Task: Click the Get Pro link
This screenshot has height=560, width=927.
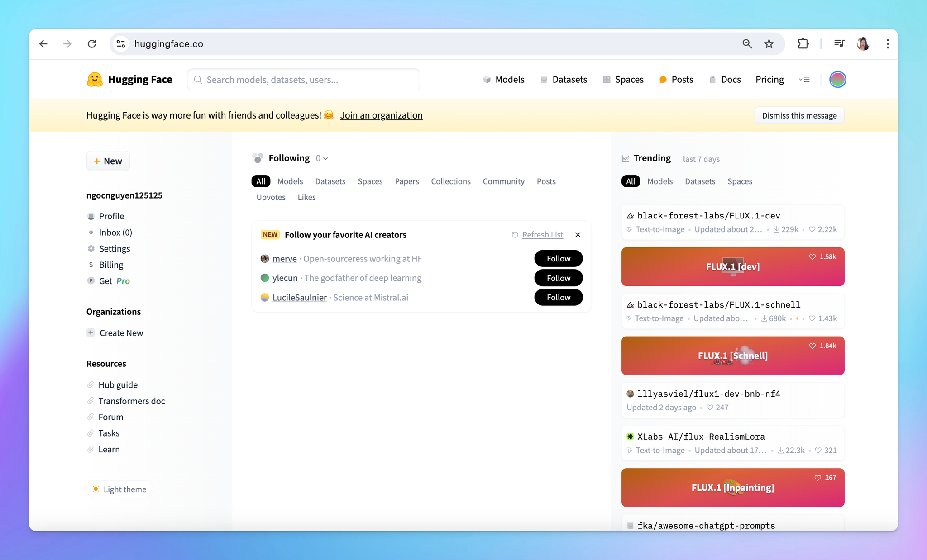Action: tap(115, 281)
